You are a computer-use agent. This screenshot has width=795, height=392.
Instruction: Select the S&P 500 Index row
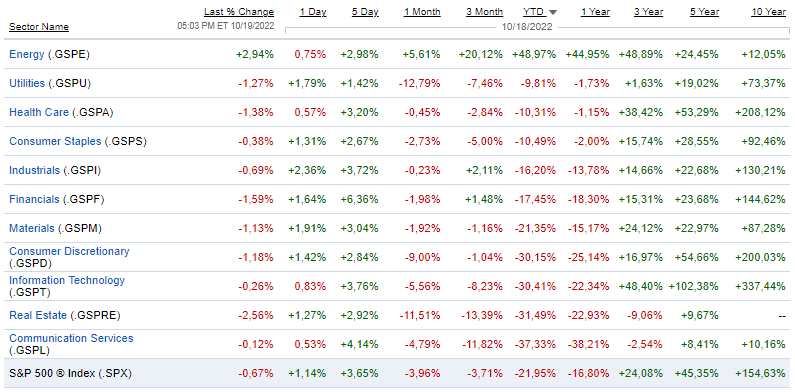[398, 373]
